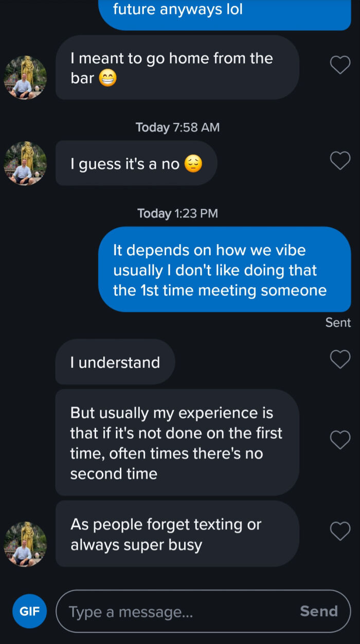Open the GIF picker
Screen dimensions: 360x644
[x=29, y=611]
